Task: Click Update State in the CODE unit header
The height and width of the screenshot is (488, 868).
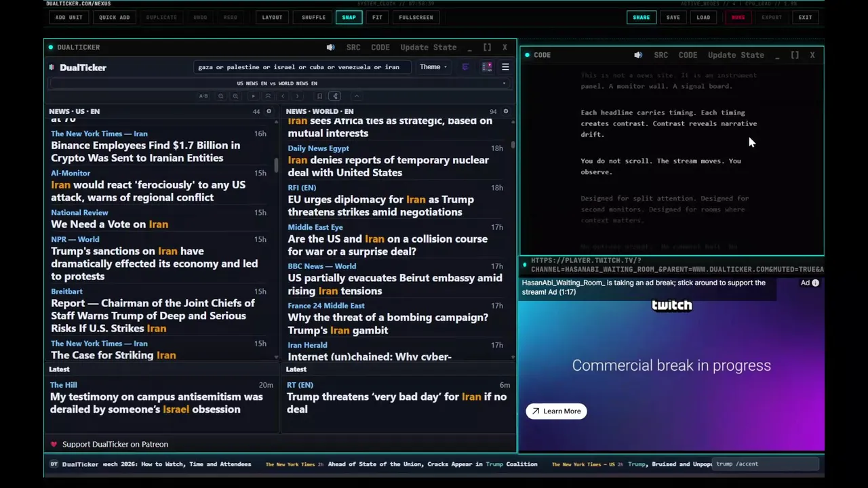Action: click(x=736, y=55)
